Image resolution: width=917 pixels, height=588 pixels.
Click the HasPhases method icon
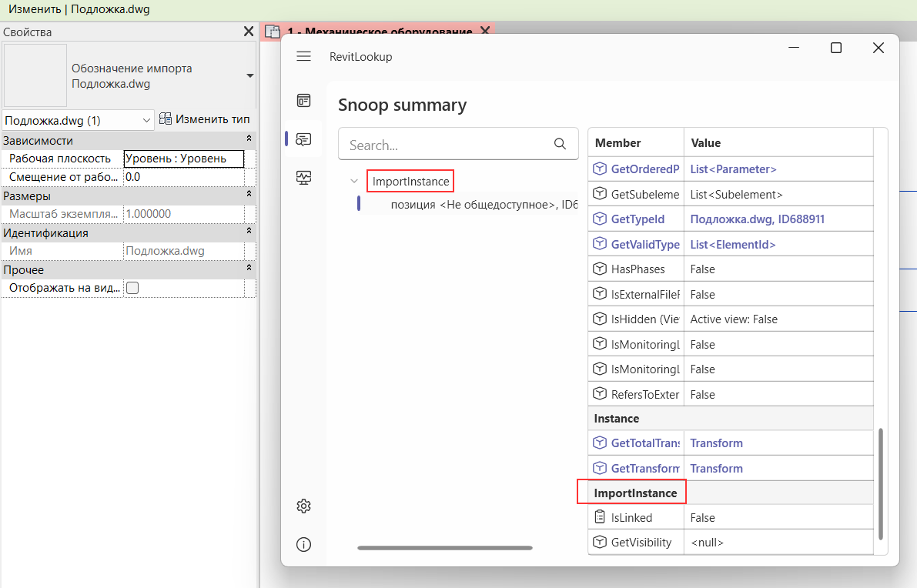[x=600, y=269]
